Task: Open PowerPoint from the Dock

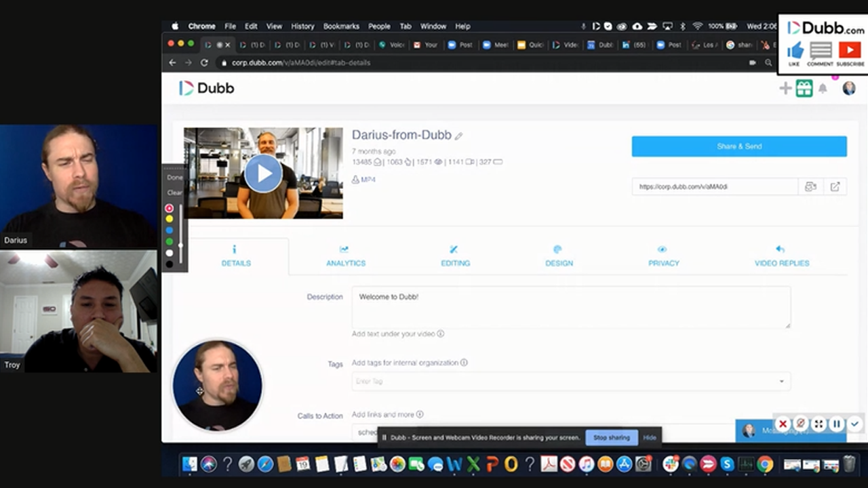Action: (492, 464)
